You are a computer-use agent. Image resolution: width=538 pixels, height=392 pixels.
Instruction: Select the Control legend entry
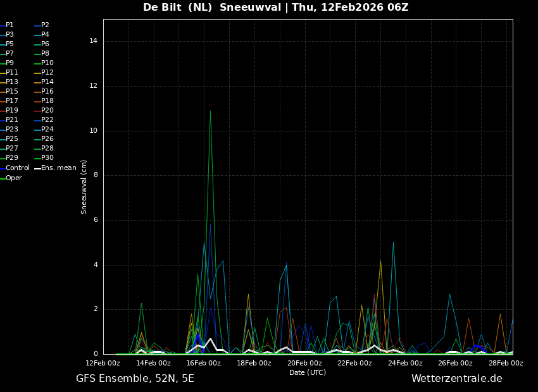17,168
